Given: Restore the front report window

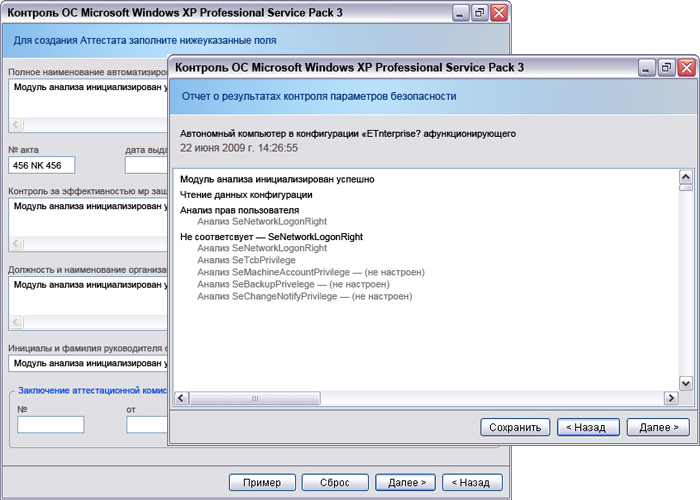Looking at the screenshot, I should 667,68.
